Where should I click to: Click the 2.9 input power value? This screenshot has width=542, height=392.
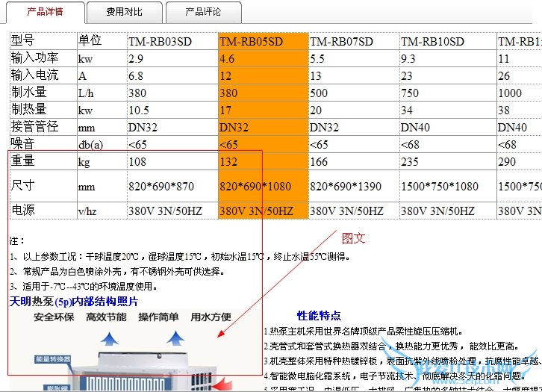click(x=136, y=59)
